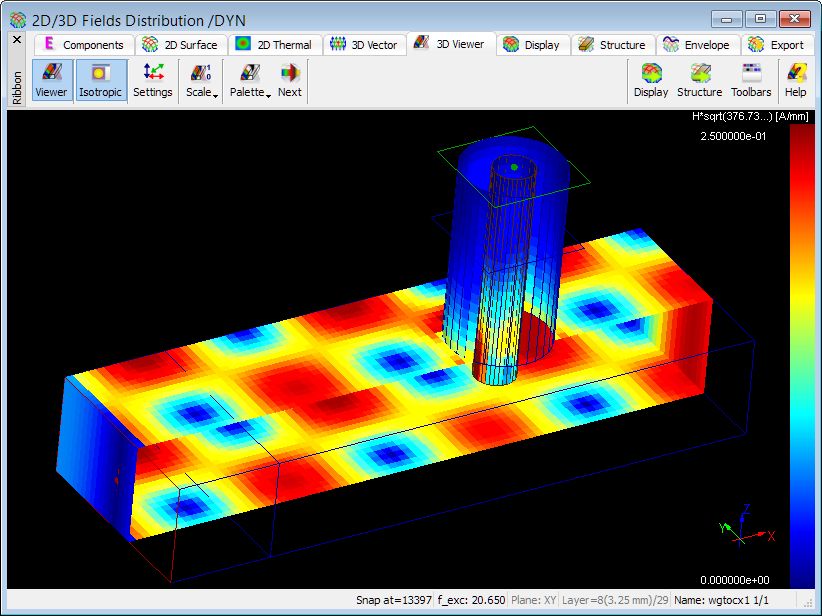Screen dimensions: 822x616
Task: Open the Toolbars icon
Action: [x=751, y=81]
